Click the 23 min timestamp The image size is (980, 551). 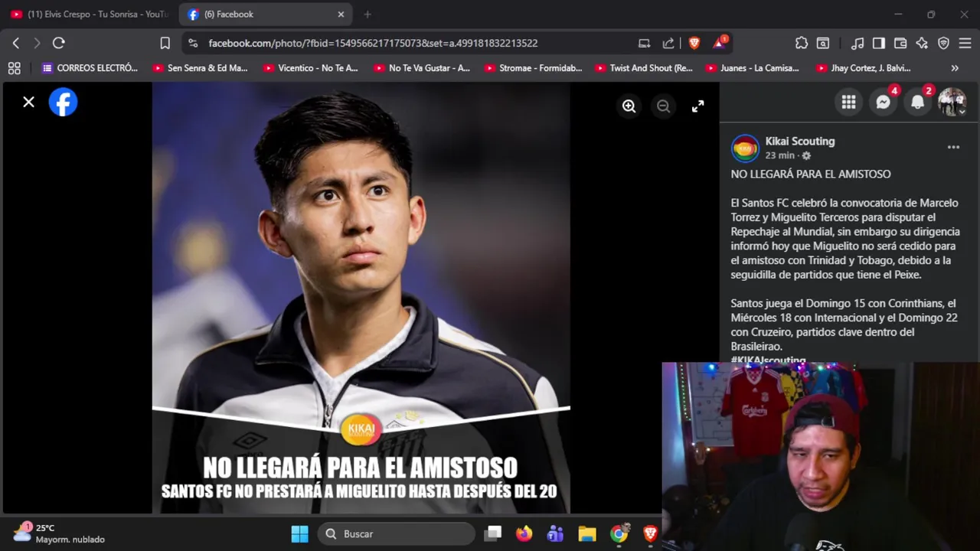[780, 155]
